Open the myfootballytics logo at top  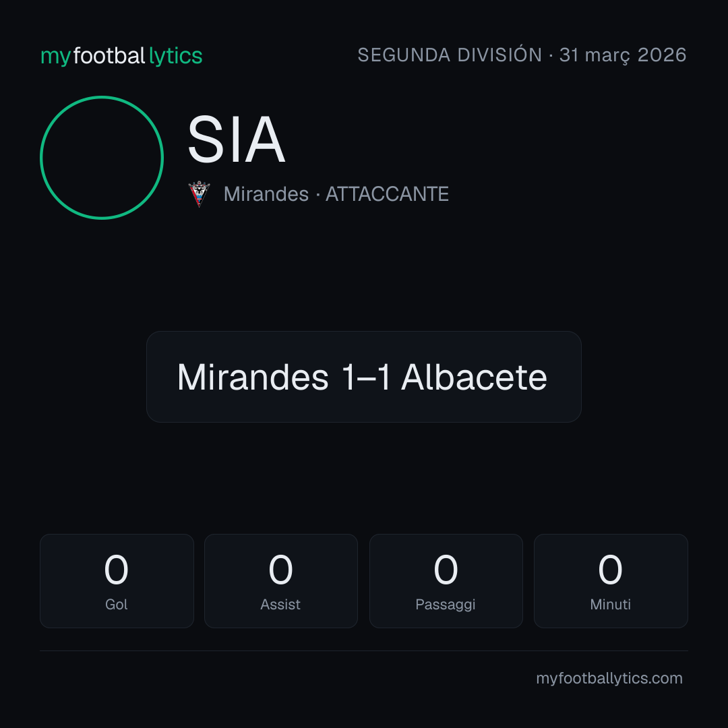121,56
